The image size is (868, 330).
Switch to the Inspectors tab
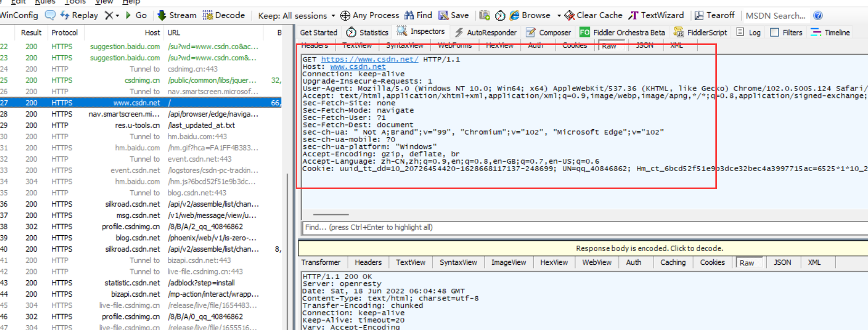pos(421,32)
